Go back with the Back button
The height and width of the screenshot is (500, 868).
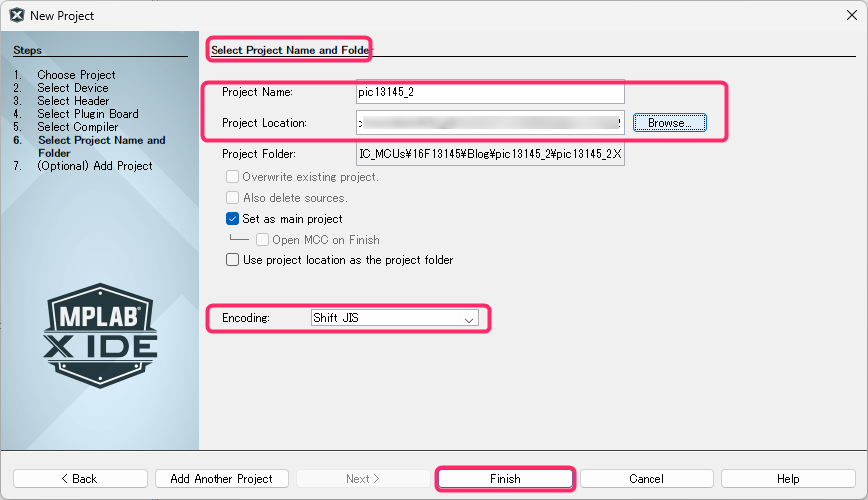(x=80, y=479)
